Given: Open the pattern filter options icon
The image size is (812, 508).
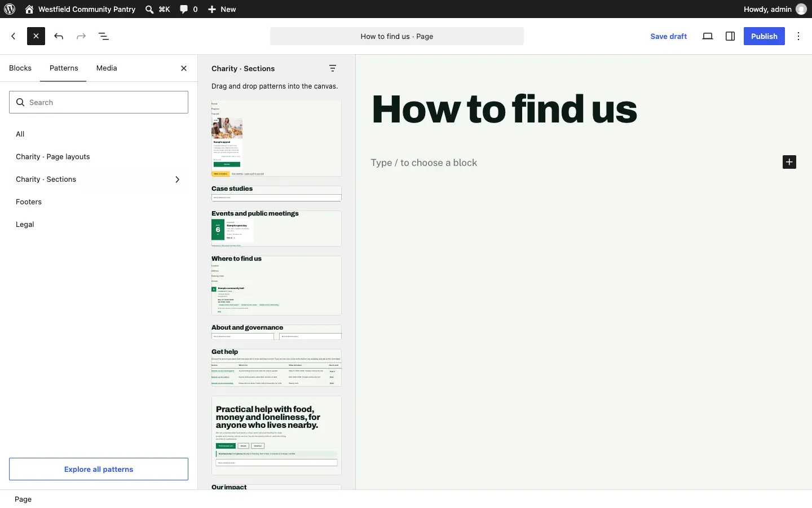Looking at the screenshot, I should tap(333, 69).
